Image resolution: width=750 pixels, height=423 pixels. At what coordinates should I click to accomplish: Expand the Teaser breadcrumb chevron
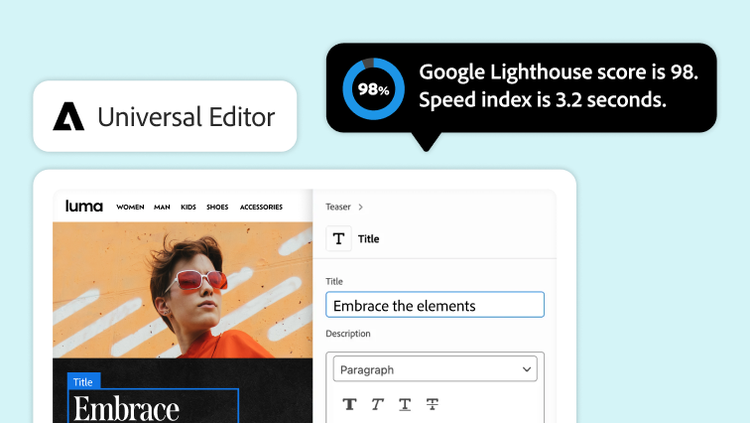(361, 207)
